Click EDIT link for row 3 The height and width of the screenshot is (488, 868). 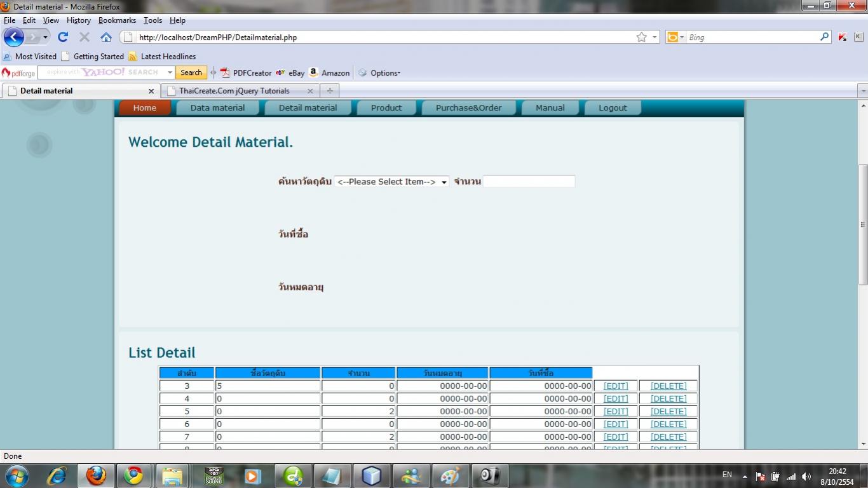[x=616, y=386]
